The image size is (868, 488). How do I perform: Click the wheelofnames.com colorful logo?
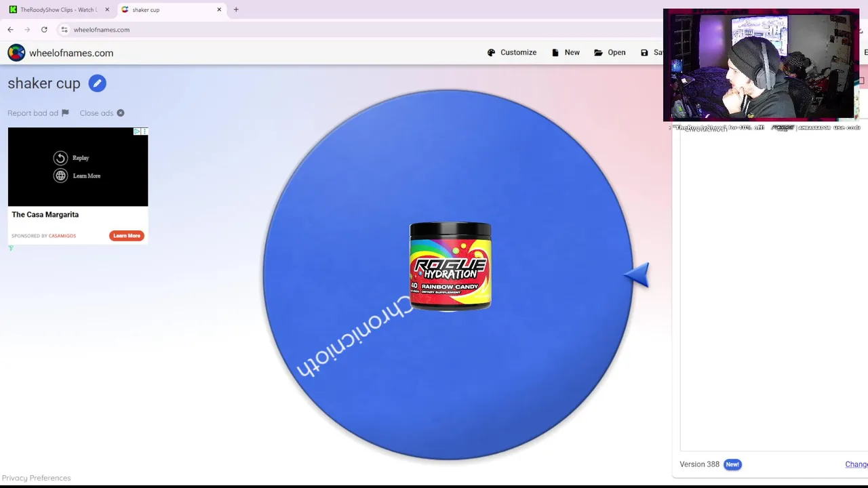click(x=16, y=53)
